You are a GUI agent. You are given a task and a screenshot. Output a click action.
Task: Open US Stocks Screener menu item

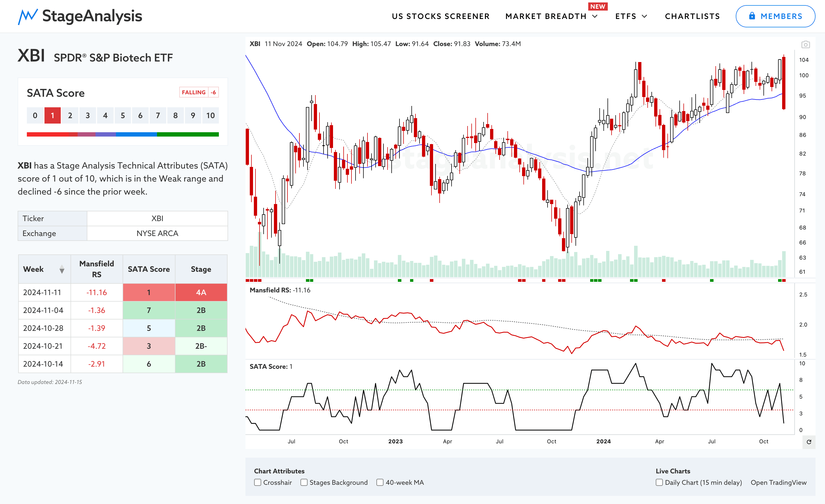pyautogui.click(x=441, y=16)
